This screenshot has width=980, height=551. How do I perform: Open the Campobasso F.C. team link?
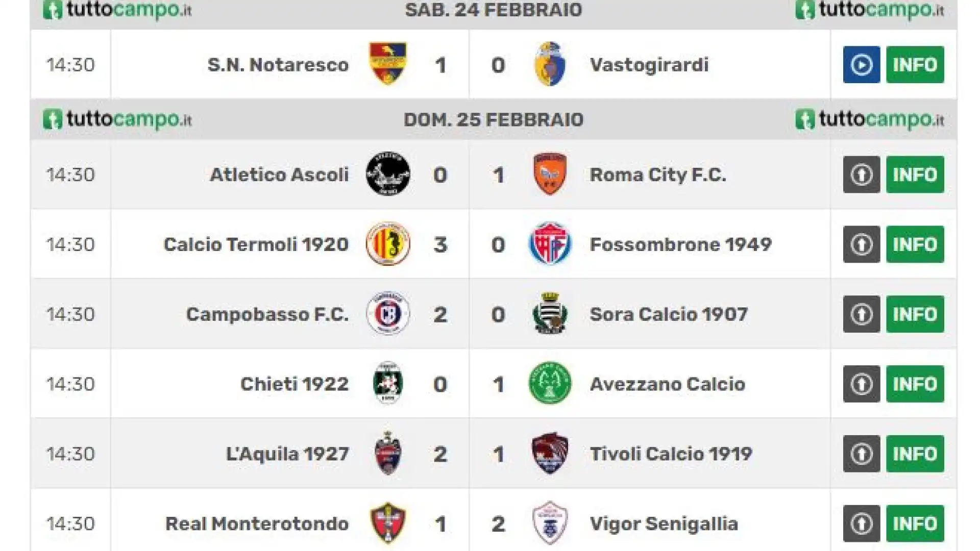tap(267, 314)
